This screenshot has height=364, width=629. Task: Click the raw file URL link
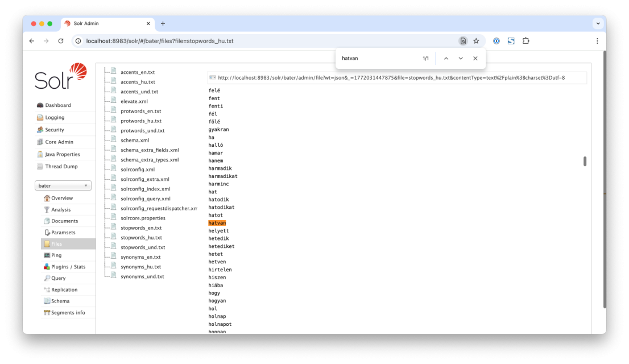point(391,77)
